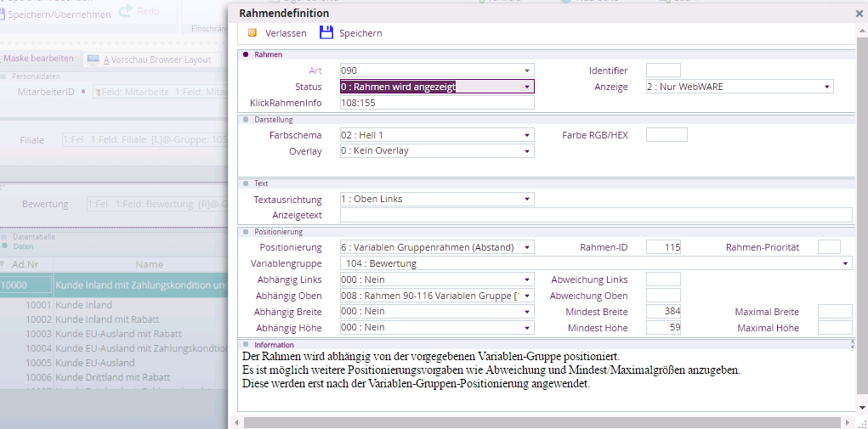Open the Status dropdown
868x429 pixels.
(527, 87)
